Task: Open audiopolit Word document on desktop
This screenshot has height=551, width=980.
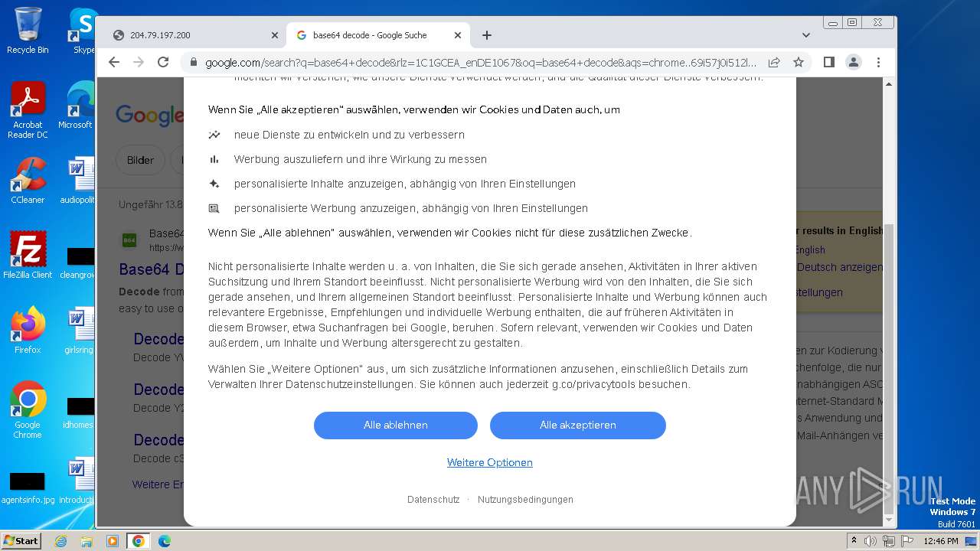Action: click(78, 181)
